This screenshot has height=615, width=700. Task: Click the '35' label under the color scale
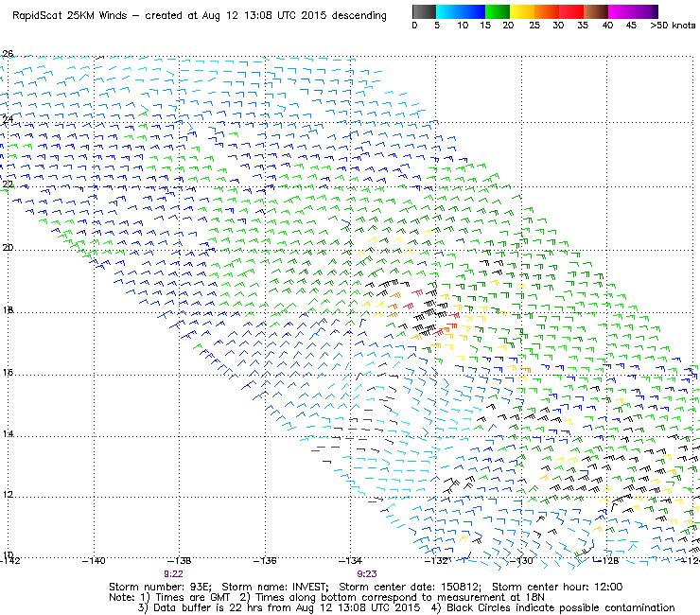pos(583,26)
